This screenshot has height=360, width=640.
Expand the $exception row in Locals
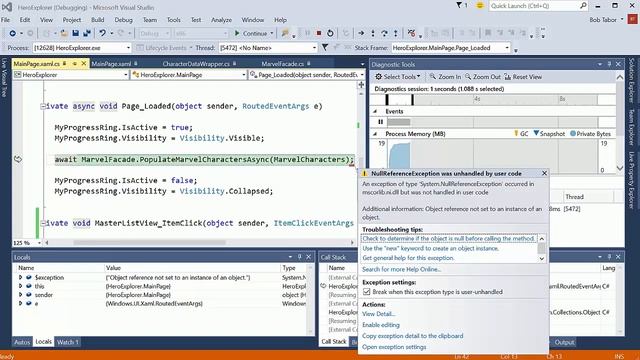point(20,278)
